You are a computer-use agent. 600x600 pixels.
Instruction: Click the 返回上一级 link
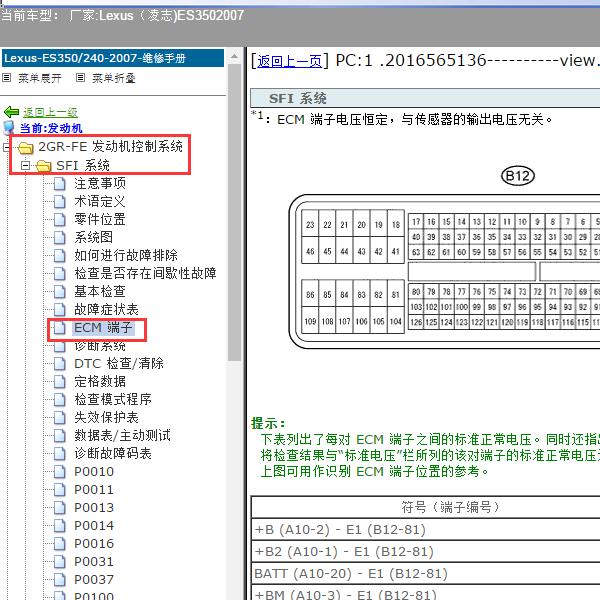tap(50, 112)
